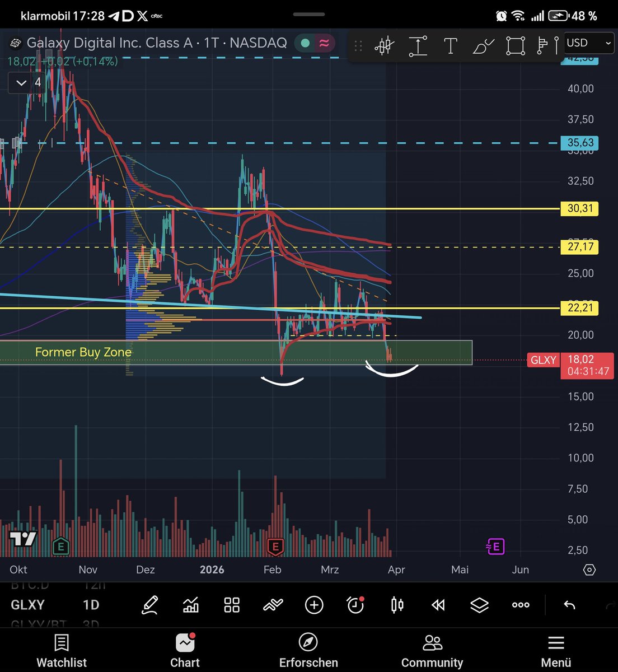Open the object tree layers icon
618x672 pixels.
(480, 605)
